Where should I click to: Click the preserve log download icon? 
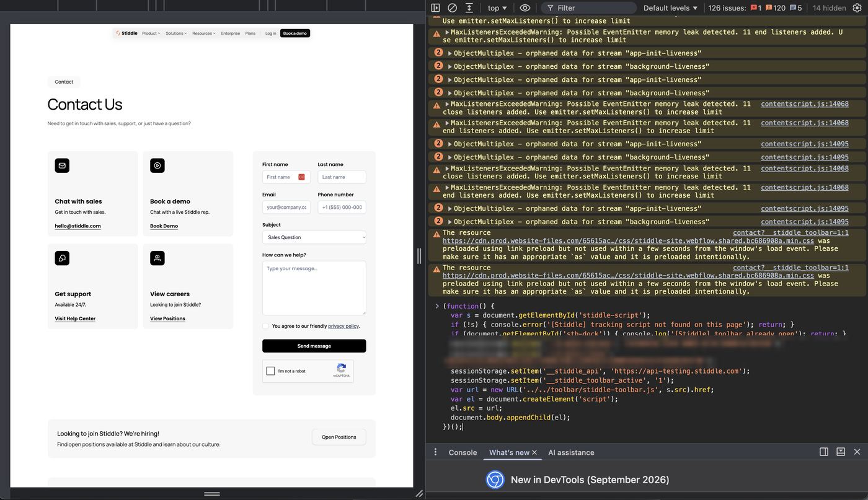(x=469, y=8)
